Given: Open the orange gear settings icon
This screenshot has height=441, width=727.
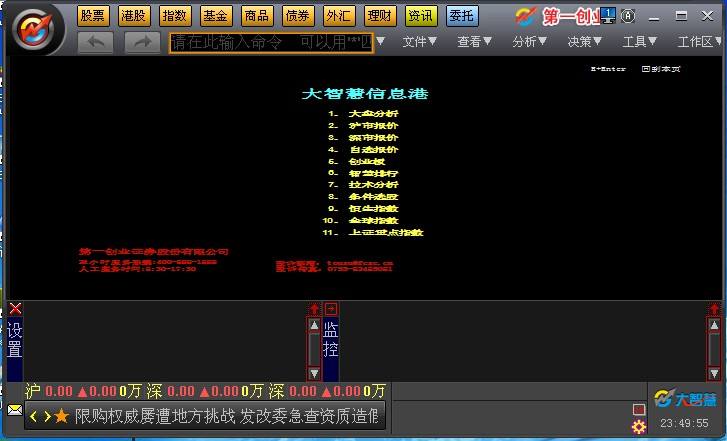Looking at the screenshot, I should coord(639,426).
